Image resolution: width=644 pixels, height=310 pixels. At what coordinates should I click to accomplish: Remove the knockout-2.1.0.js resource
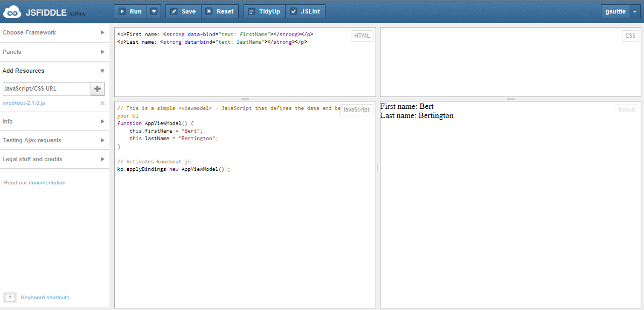(102, 103)
